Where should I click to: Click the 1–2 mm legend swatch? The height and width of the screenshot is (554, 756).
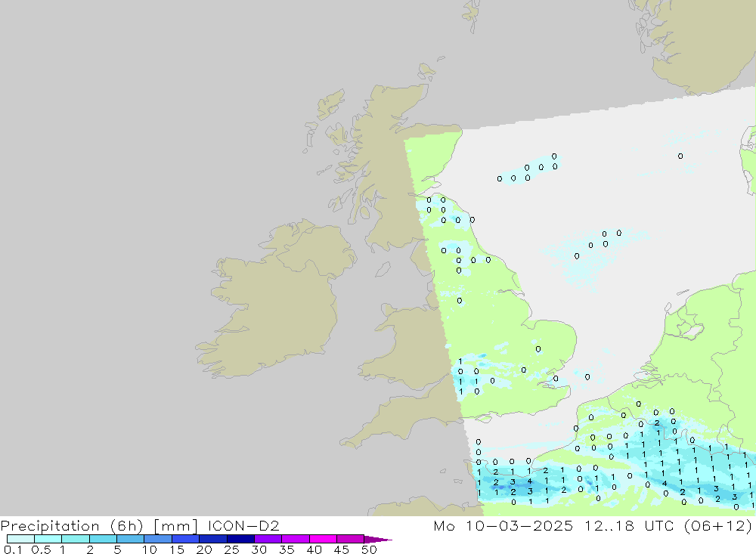click(75, 539)
